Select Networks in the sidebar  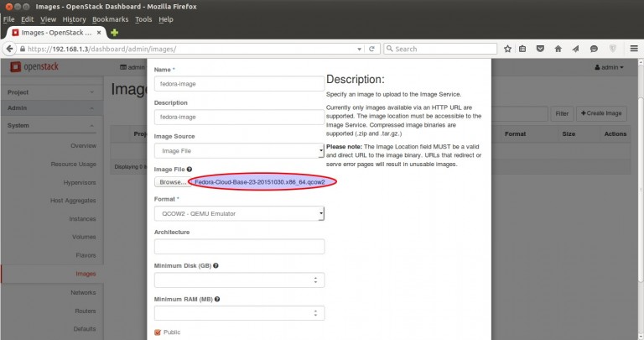point(83,291)
